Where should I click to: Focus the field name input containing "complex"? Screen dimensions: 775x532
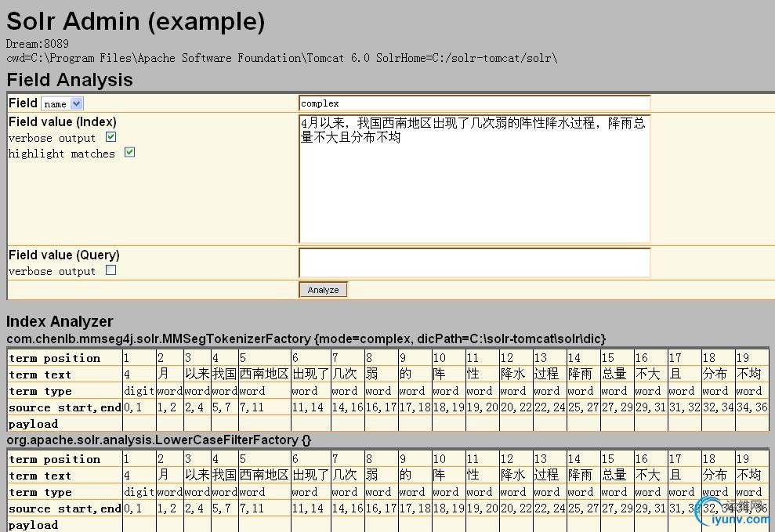click(475, 103)
